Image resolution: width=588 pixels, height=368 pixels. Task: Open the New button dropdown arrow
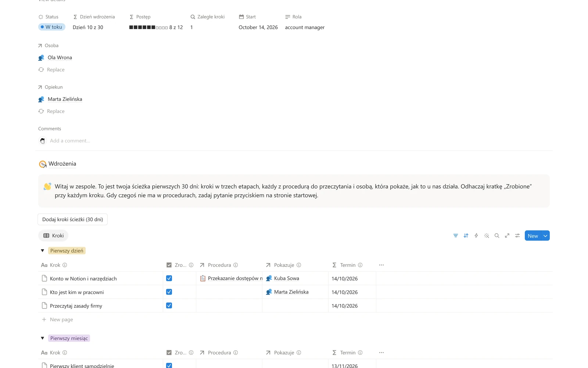(x=545, y=236)
